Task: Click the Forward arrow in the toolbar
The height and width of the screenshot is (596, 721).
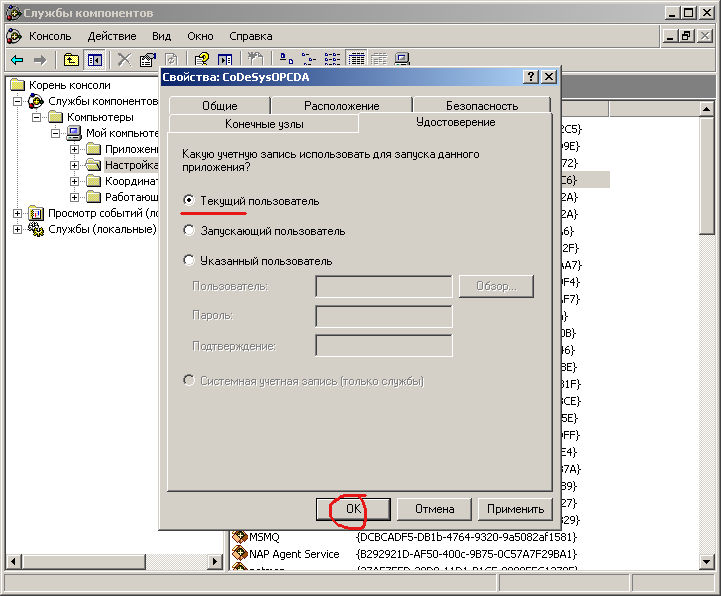Action: [40, 60]
